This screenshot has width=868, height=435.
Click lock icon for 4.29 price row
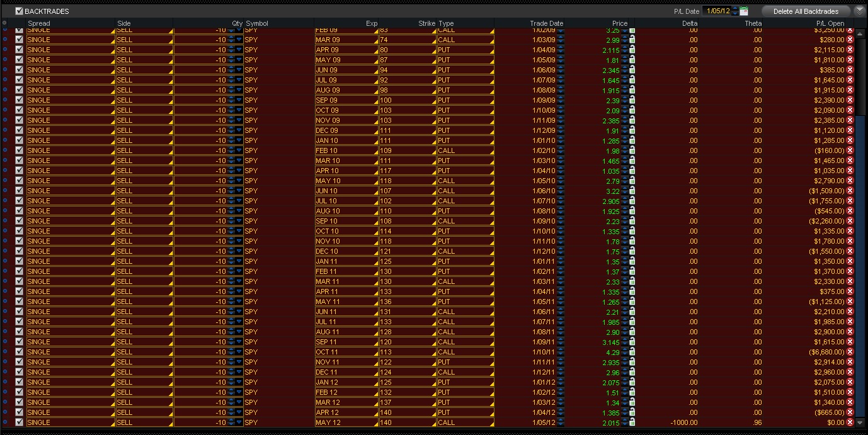(x=632, y=352)
